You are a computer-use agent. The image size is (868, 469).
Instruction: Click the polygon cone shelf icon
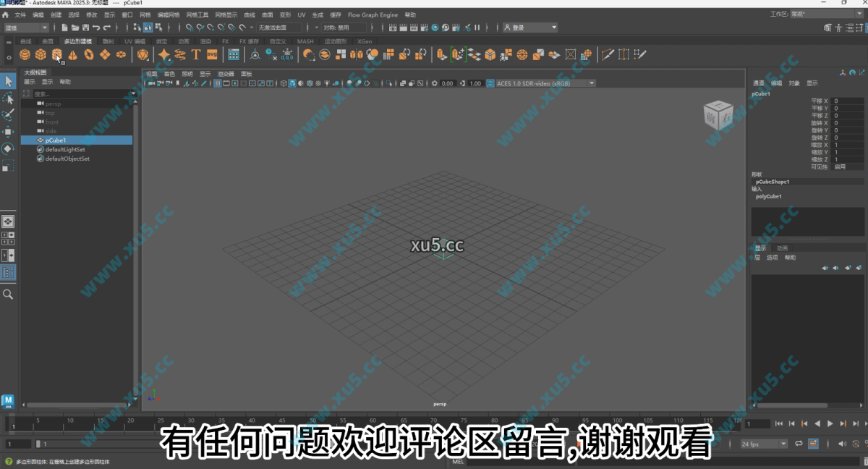(x=72, y=54)
